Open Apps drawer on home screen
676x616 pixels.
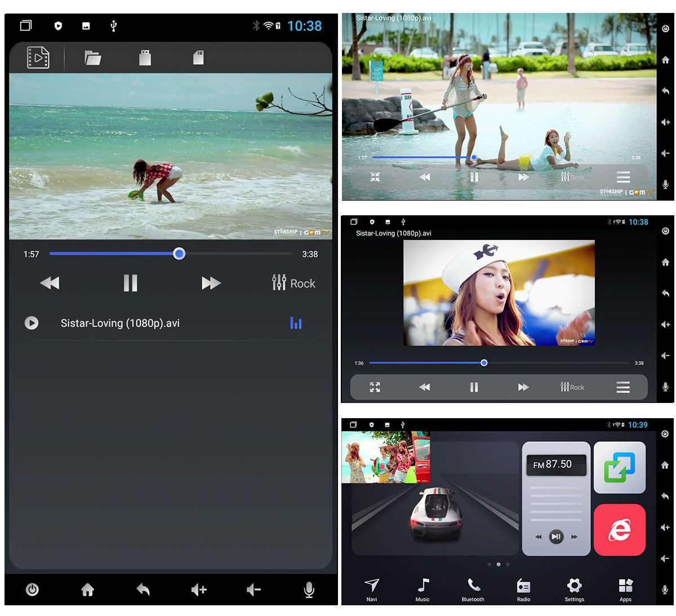[625, 590]
